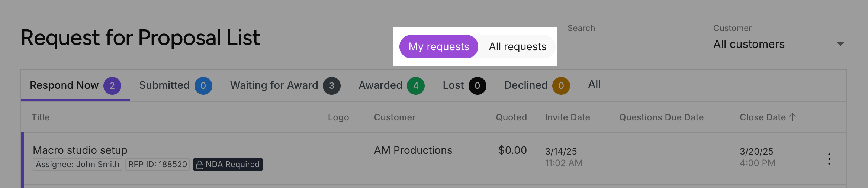Image resolution: width=868 pixels, height=188 pixels.
Task: Click the blue Submitted count badge
Action: 203,86
